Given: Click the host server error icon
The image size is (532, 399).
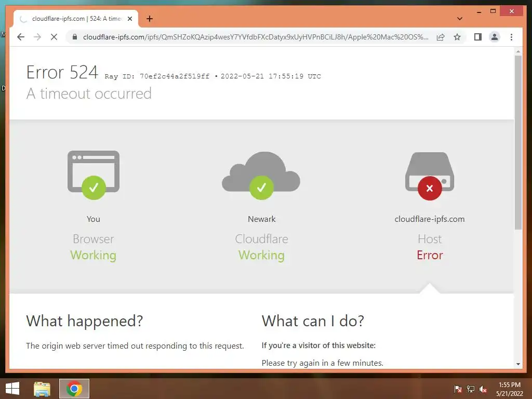Looking at the screenshot, I should click(430, 176).
